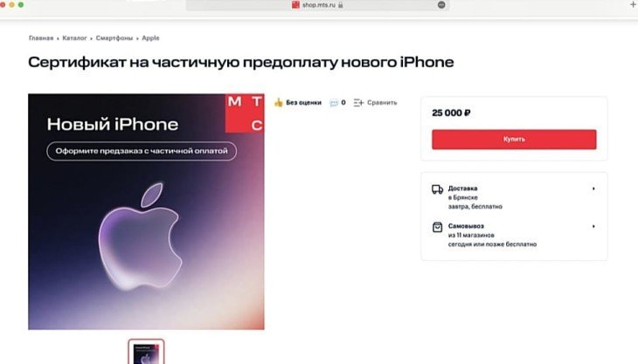Click the main Новый iPhone product image
Screen dimensions: 638x364
(x=146, y=211)
